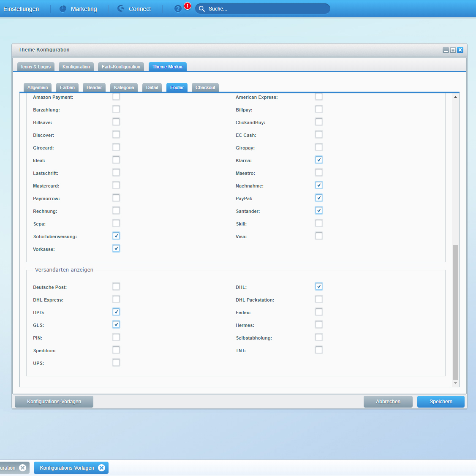The width and height of the screenshot is (476, 476).
Task: Click the search magnifier icon
Action: [202, 9]
